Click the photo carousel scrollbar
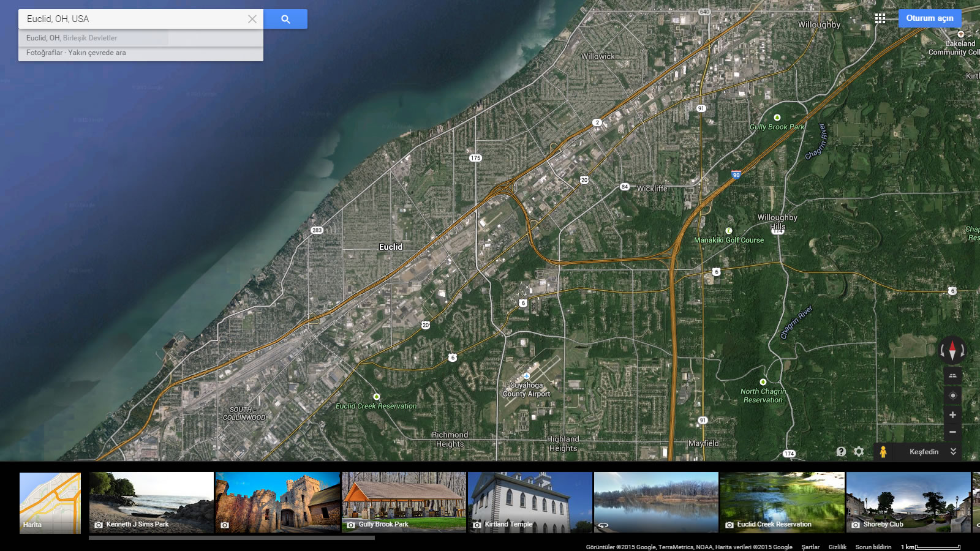Screen dimensions: 980x551 (x=232, y=538)
